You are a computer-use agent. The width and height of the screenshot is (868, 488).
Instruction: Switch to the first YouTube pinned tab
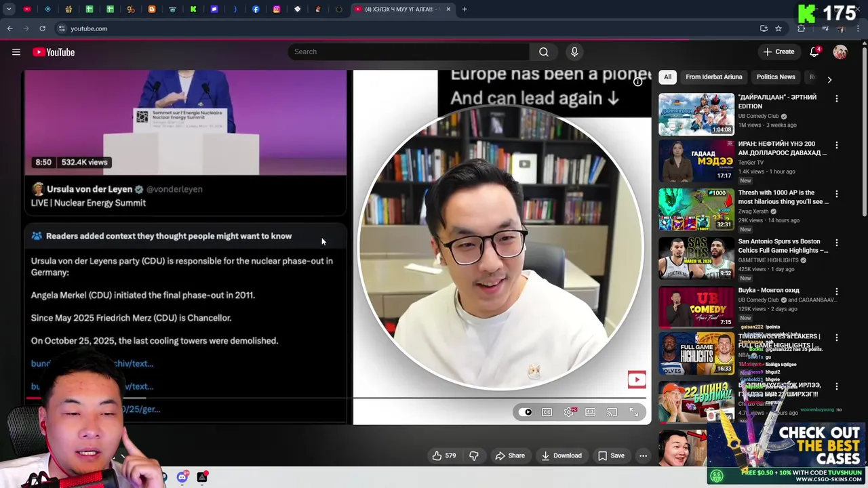(27, 9)
